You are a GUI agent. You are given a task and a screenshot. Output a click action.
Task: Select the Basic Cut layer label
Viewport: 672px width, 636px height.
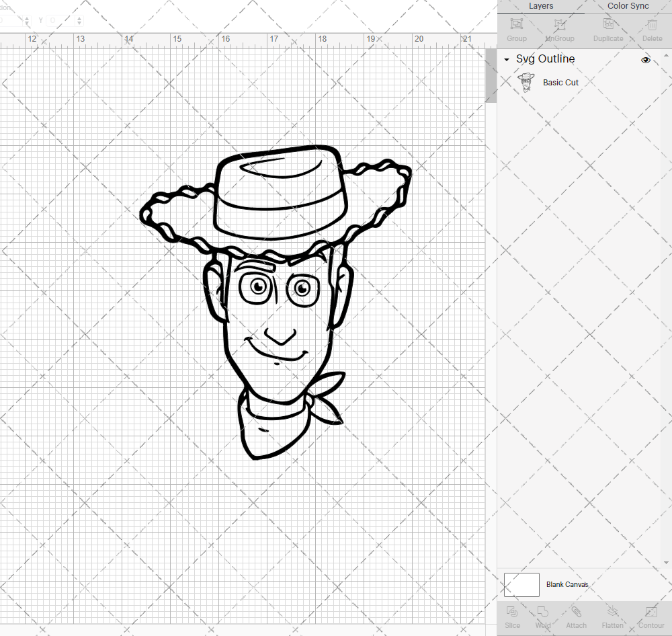pos(560,82)
